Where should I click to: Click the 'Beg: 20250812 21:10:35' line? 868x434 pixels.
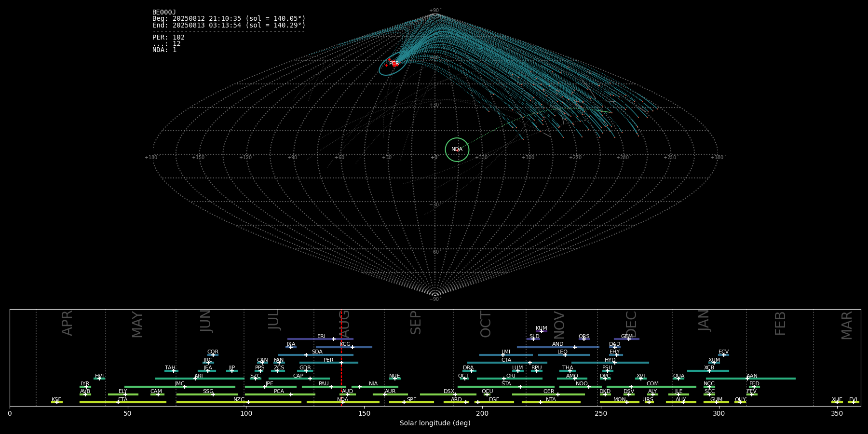pyautogui.click(x=229, y=19)
